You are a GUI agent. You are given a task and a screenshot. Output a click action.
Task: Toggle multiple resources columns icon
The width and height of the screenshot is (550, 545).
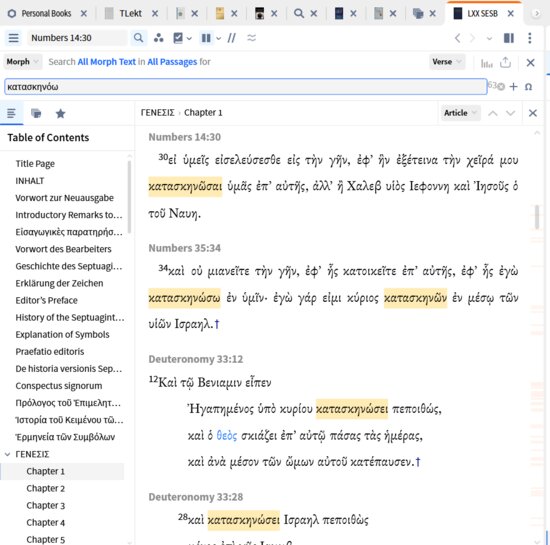coord(206,38)
